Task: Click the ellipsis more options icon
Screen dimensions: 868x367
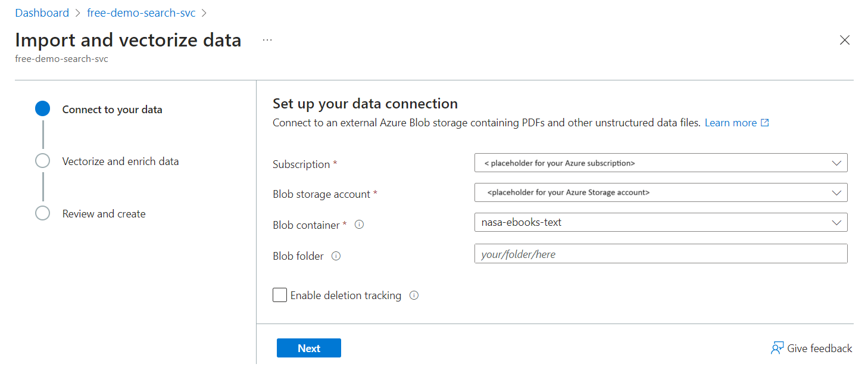Action: click(x=267, y=40)
